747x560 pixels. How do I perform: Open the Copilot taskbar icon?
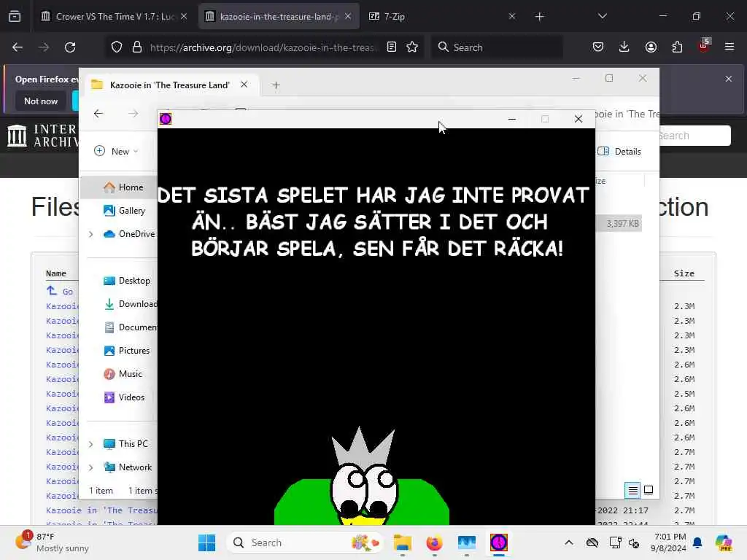coord(723,542)
